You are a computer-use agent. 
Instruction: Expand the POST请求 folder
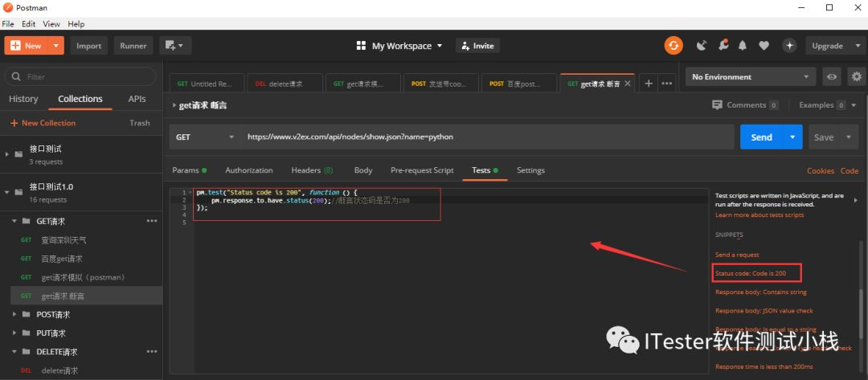click(15, 314)
